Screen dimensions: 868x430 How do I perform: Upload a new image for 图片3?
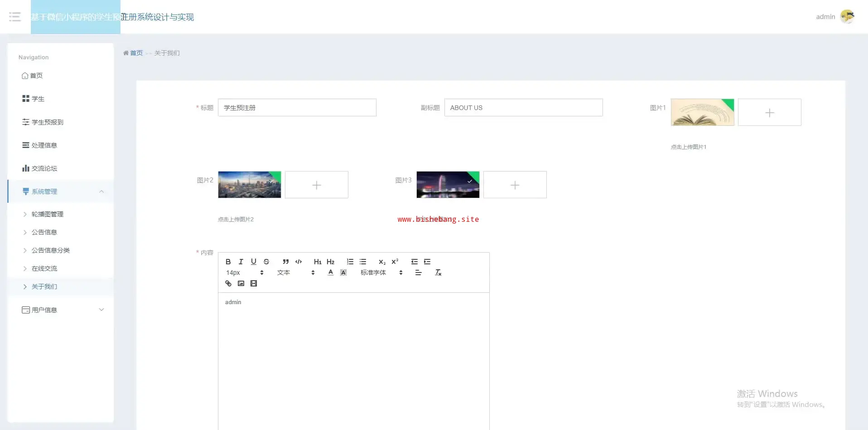515,185
